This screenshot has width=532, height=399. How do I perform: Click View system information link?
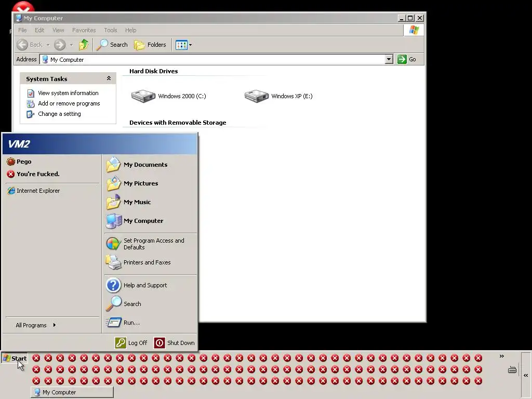(x=68, y=93)
